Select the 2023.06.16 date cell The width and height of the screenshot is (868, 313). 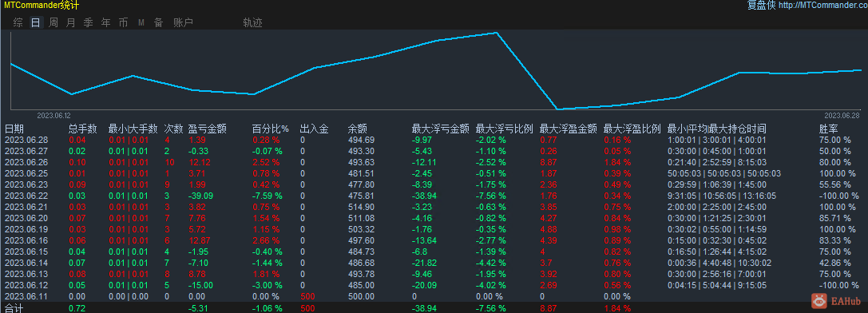pos(26,240)
